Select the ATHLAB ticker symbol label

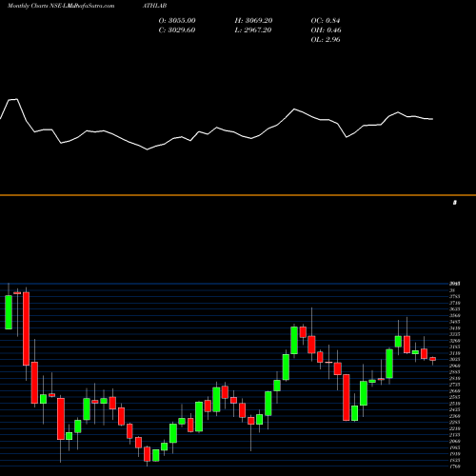point(154,6)
